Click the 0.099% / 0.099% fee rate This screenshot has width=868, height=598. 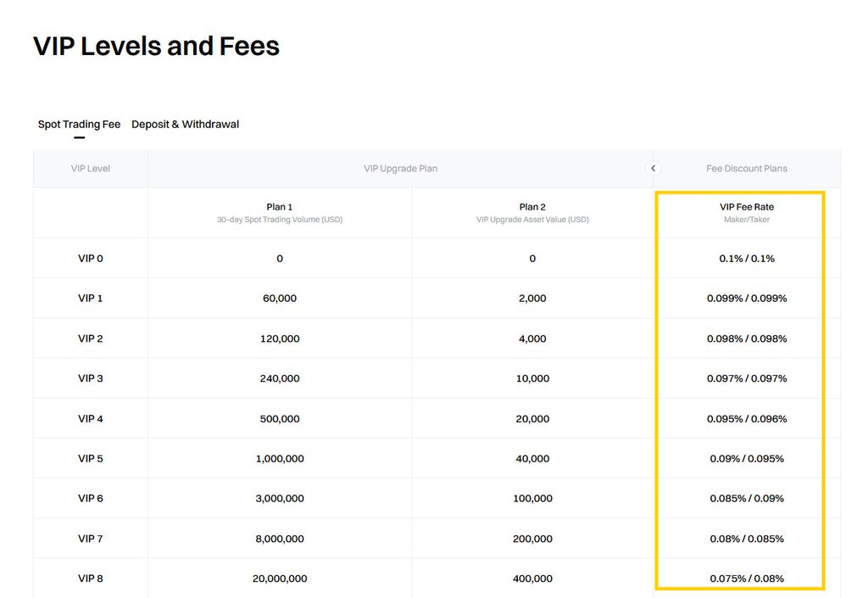click(x=747, y=299)
